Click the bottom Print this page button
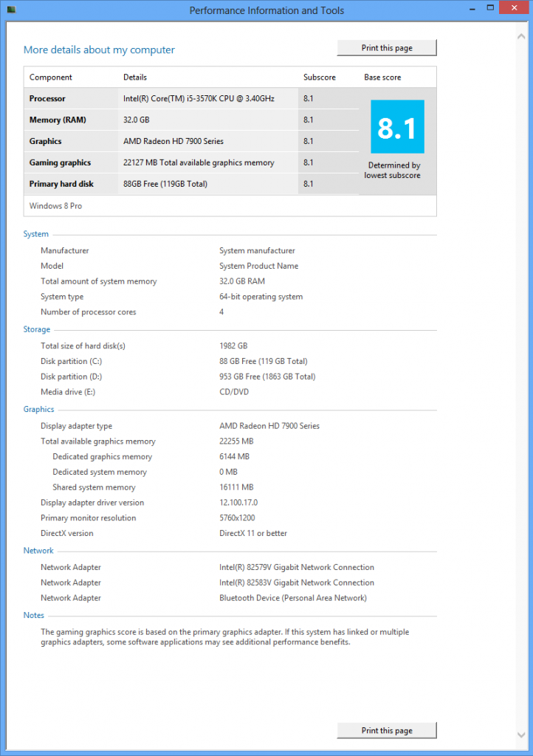This screenshot has height=756, width=533. (x=387, y=730)
